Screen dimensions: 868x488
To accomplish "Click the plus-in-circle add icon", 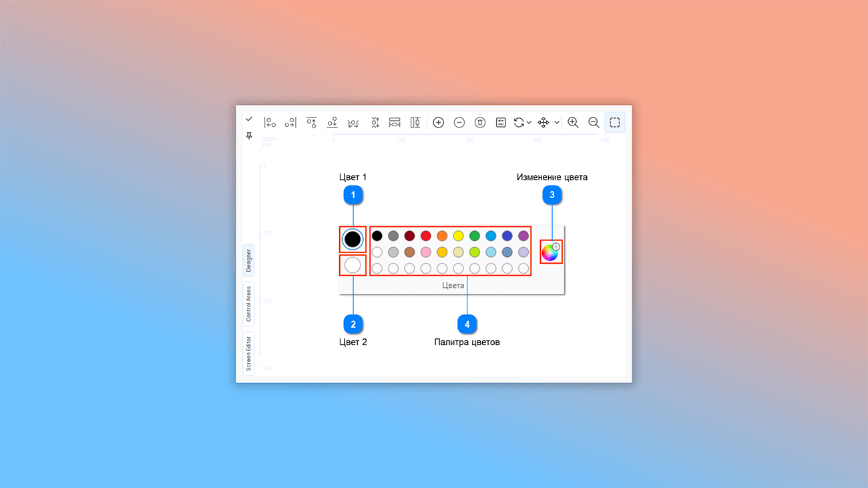I will point(439,123).
